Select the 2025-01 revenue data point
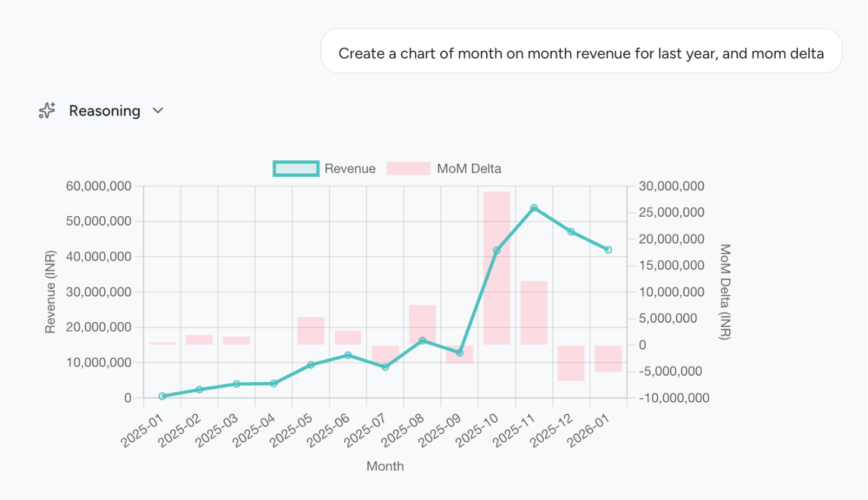 162,396
